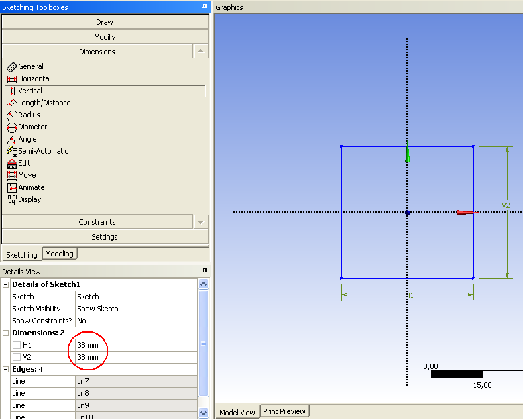Pin the Sketching Toolboxes panel
Image resolution: width=523 pixels, height=420 pixels.
pyautogui.click(x=205, y=7)
